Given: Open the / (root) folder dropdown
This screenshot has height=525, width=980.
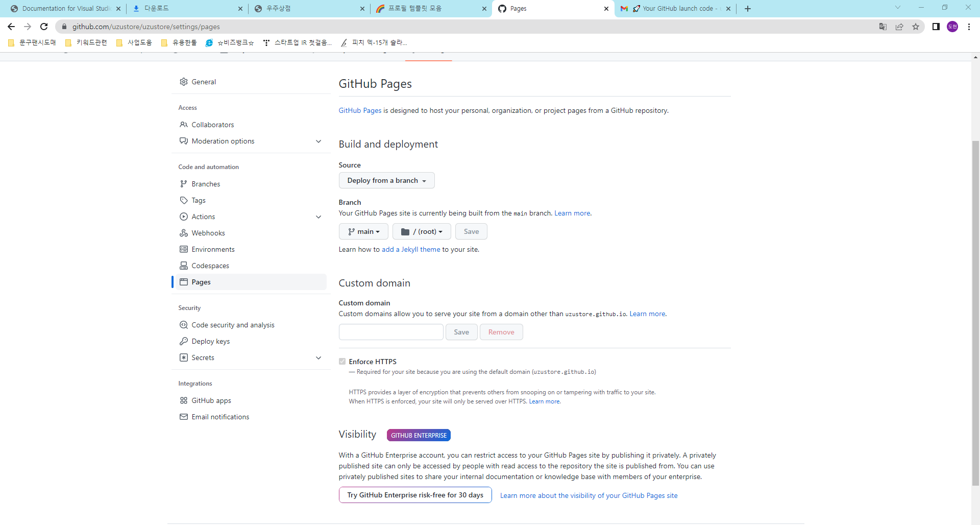Looking at the screenshot, I should [x=422, y=231].
